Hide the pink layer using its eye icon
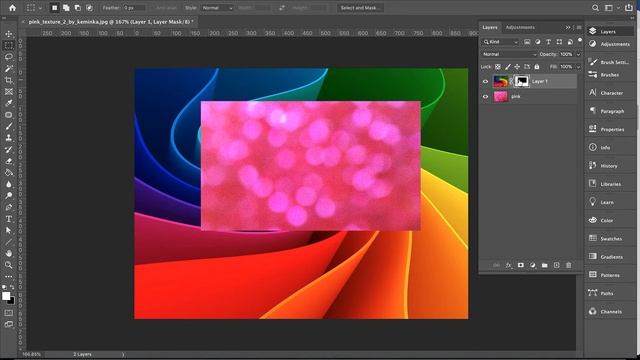This screenshot has width=640, height=360. click(x=485, y=97)
